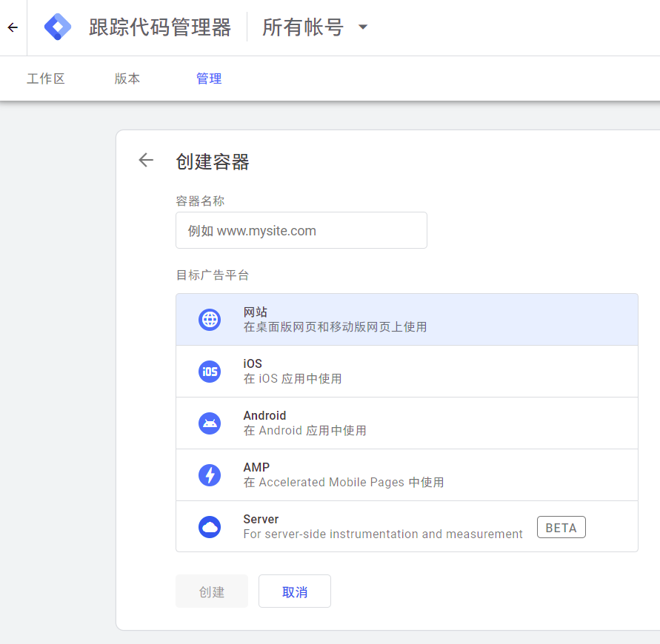Screen dimensions: 660x644
Task: Switch to the 工作区 tab
Action: coord(46,78)
